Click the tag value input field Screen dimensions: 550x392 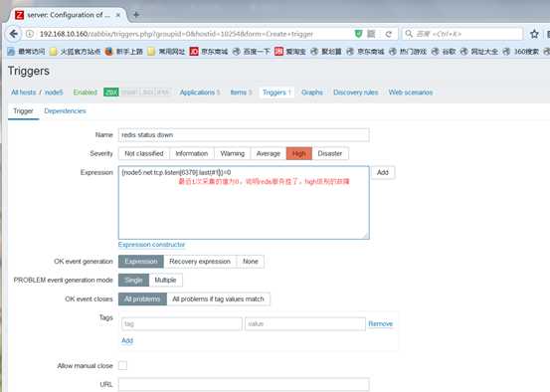tap(304, 323)
